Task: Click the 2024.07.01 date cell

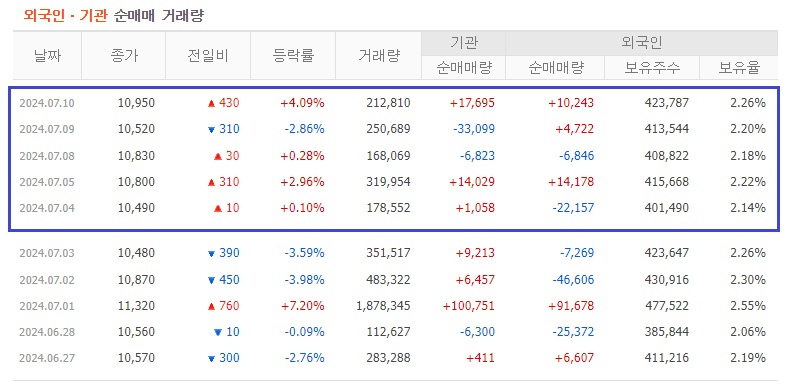Action: click(47, 306)
